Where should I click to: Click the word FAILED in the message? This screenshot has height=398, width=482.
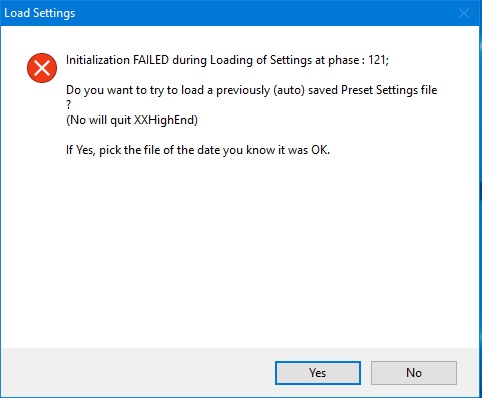[x=151, y=60]
